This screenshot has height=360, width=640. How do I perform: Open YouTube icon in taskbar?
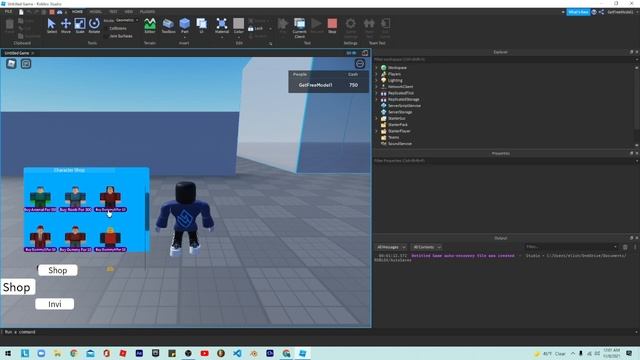click(x=204, y=353)
